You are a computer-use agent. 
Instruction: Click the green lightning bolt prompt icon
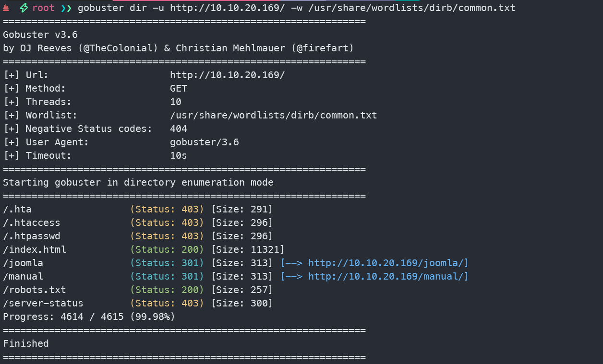pyautogui.click(x=24, y=8)
